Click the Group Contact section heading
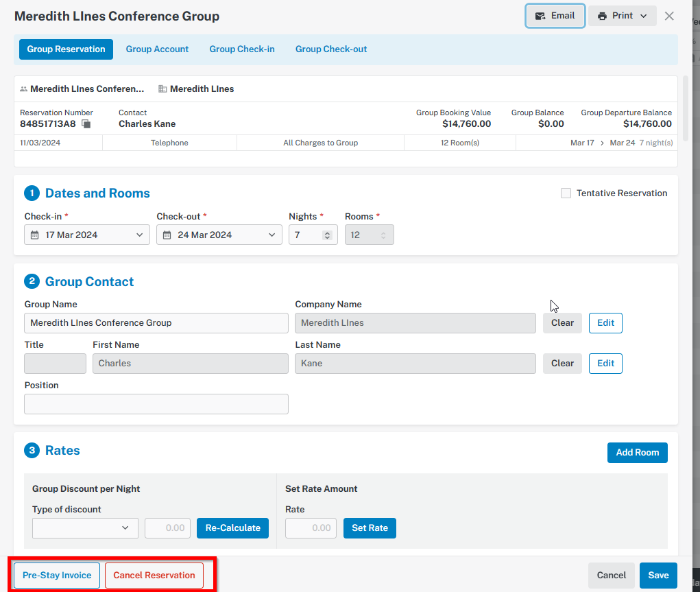 click(89, 281)
